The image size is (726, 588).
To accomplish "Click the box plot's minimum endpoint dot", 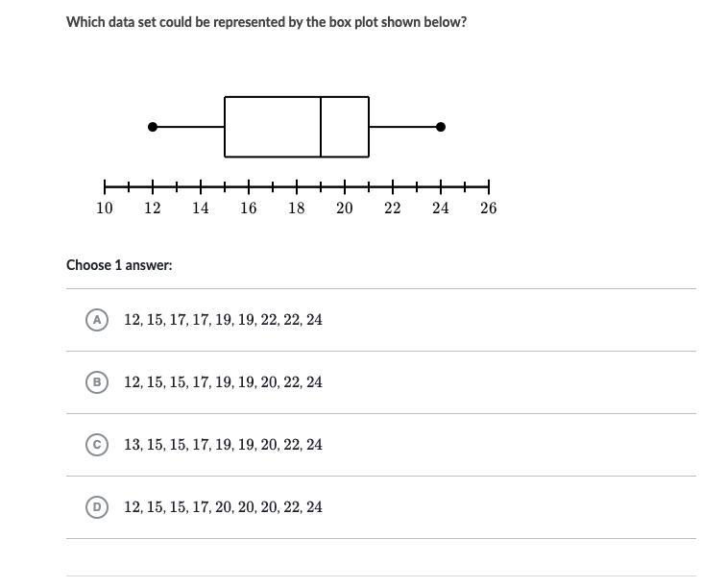I will click(153, 127).
